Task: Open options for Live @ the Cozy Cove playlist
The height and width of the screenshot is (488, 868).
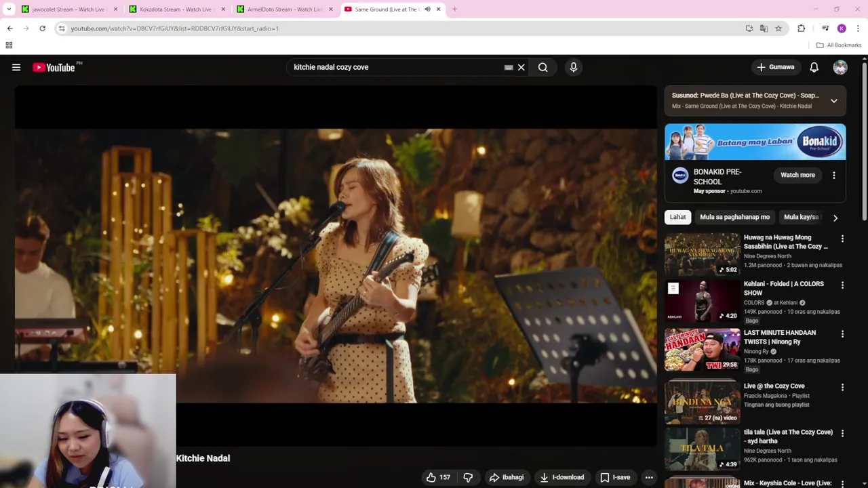Action: (842, 387)
